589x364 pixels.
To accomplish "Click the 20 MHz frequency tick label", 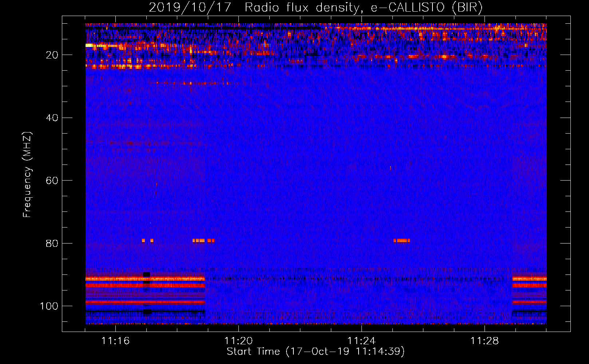I will point(52,55).
